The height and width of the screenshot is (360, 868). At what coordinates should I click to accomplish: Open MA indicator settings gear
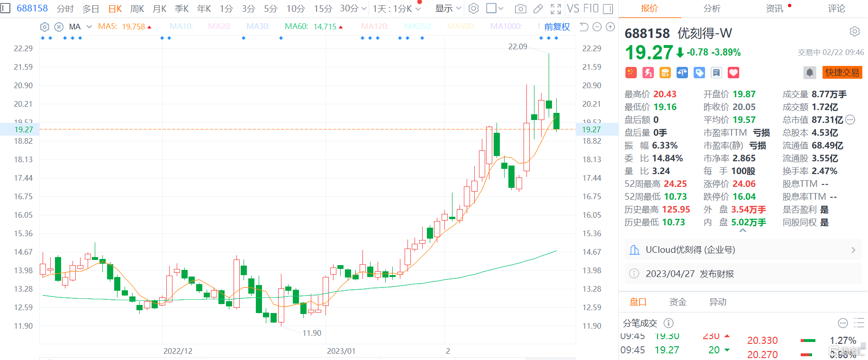click(45, 27)
